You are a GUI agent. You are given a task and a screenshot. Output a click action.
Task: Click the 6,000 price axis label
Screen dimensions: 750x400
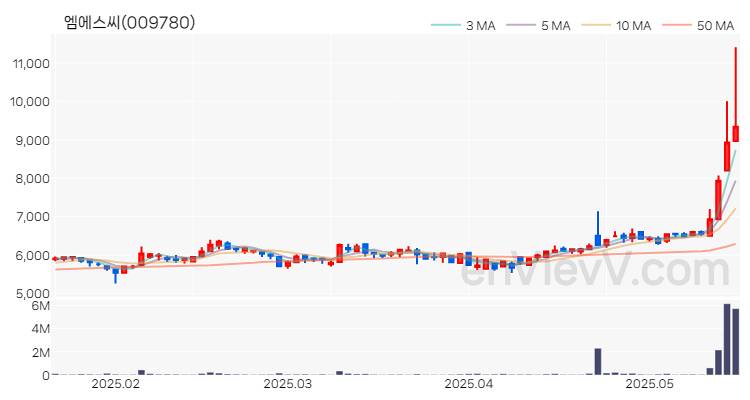(32, 256)
